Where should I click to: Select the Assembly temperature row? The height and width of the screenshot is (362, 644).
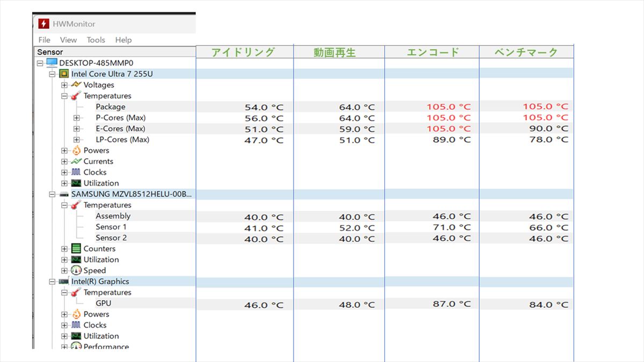pyautogui.click(x=113, y=216)
